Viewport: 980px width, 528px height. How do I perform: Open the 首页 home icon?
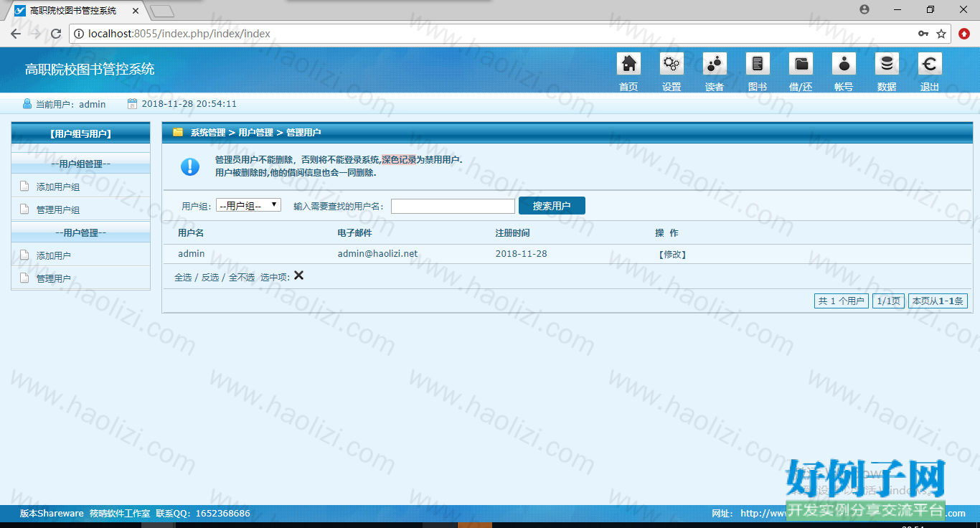point(628,64)
